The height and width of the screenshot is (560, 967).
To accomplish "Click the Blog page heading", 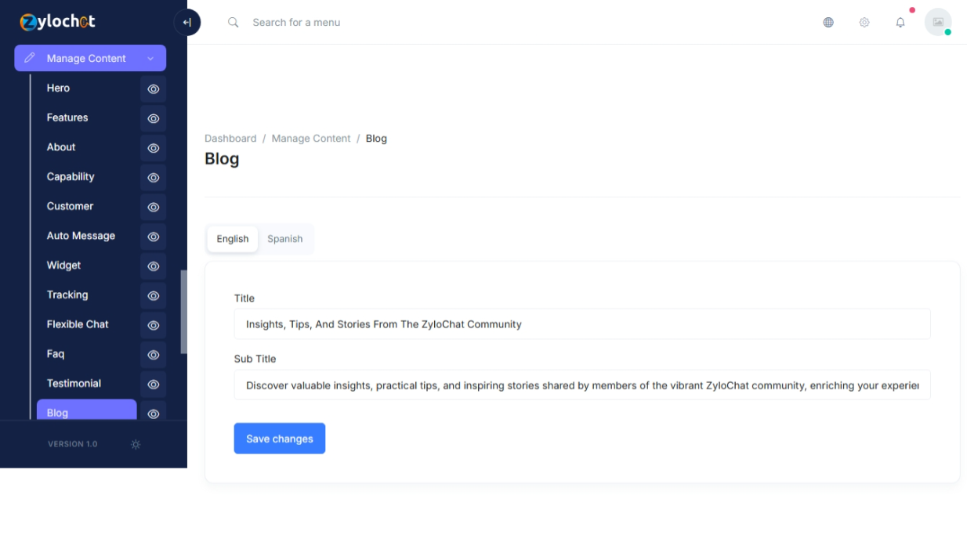I will 222,159.
